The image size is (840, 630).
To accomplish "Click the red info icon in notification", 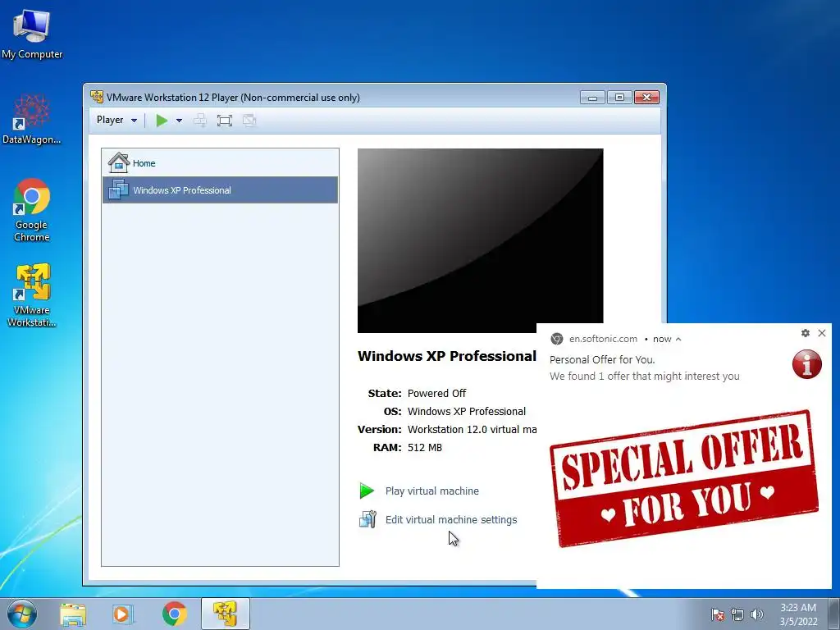I will click(807, 364).
